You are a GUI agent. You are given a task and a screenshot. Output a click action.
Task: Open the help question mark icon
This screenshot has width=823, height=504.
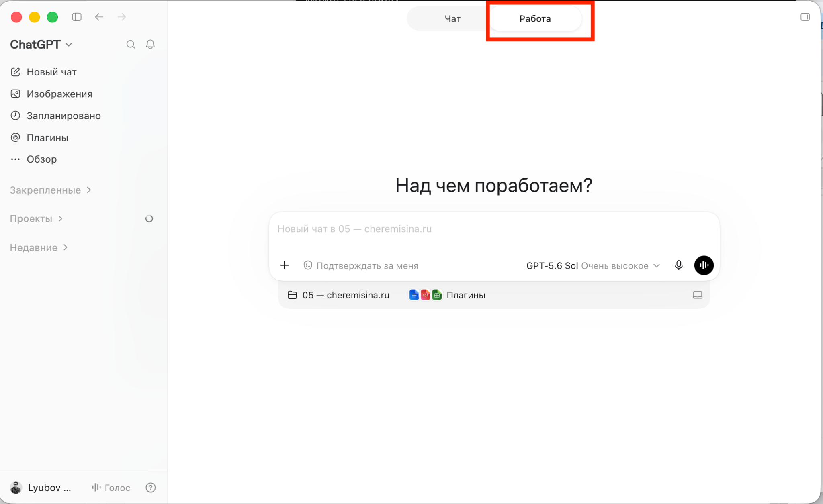pos(150,488)
